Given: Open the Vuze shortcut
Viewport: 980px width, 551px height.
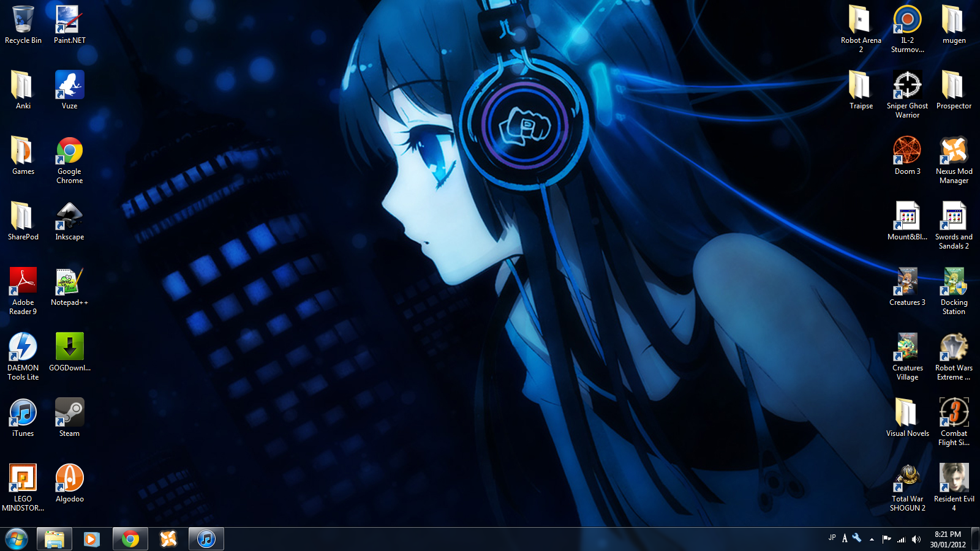Looking at the screenshot, I should pyautogui.click(x=69, y=90).
